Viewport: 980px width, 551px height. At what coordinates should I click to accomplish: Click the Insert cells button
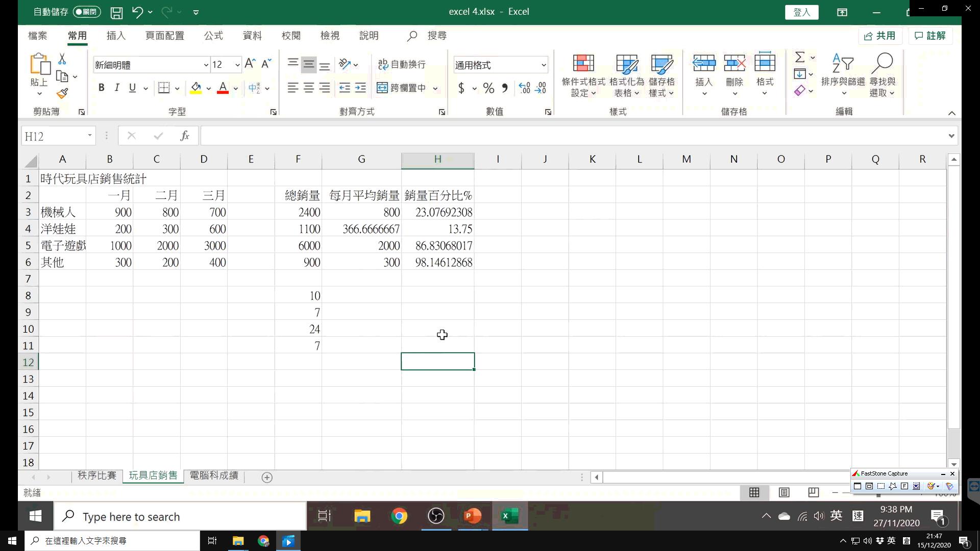703,75
